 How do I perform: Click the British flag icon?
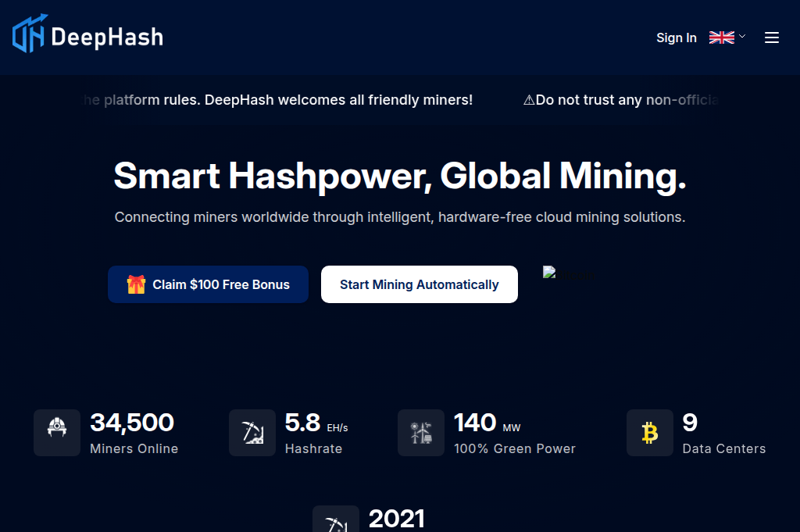(x=720, y=37)
